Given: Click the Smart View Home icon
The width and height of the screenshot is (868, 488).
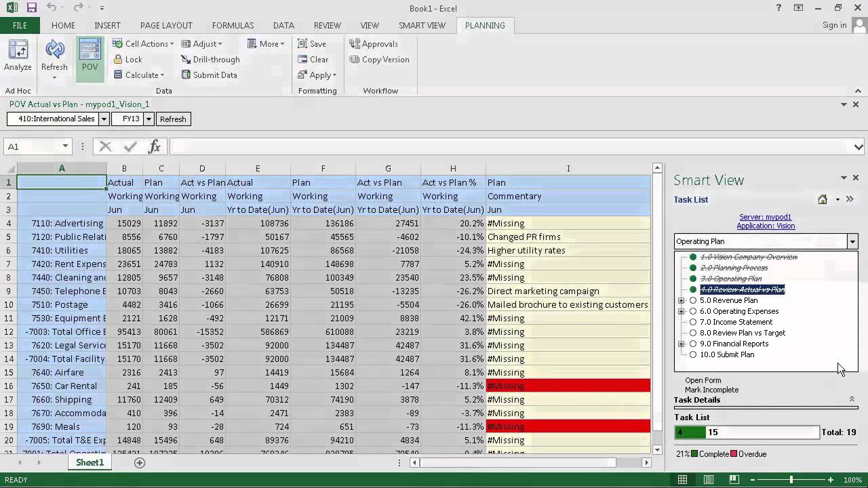Looking at the screenshot, I should (823, 199).
